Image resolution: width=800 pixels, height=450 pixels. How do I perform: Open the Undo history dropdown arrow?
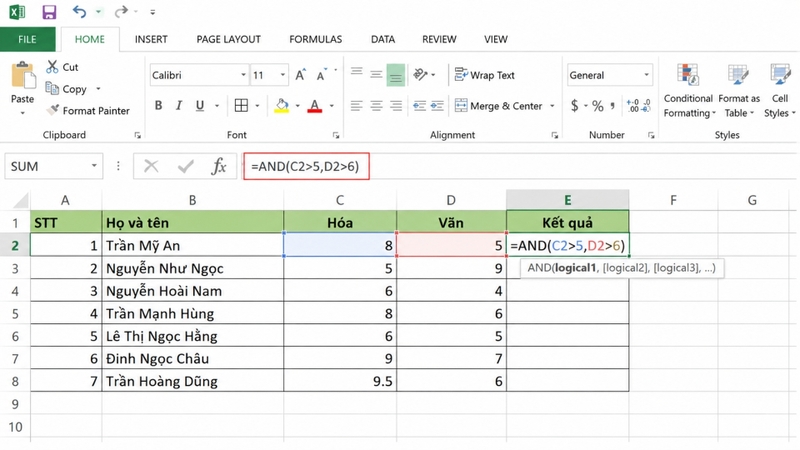click(98, 11)
